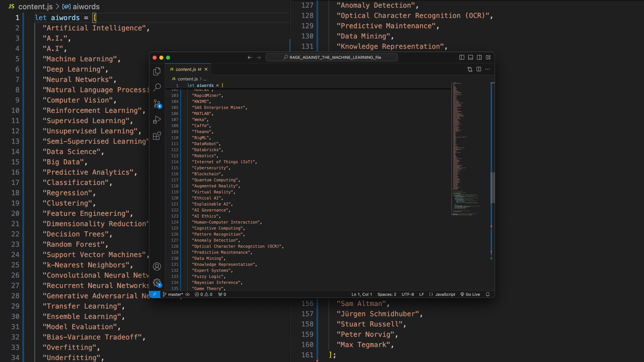Click "Quantum Computing" on line 117

point(215,180)
